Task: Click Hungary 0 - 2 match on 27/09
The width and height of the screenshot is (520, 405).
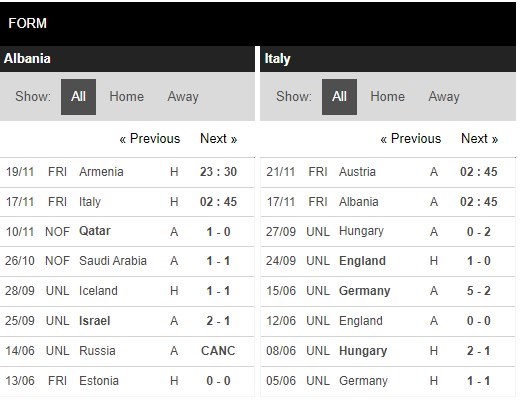Action: (x=388, y=231)
